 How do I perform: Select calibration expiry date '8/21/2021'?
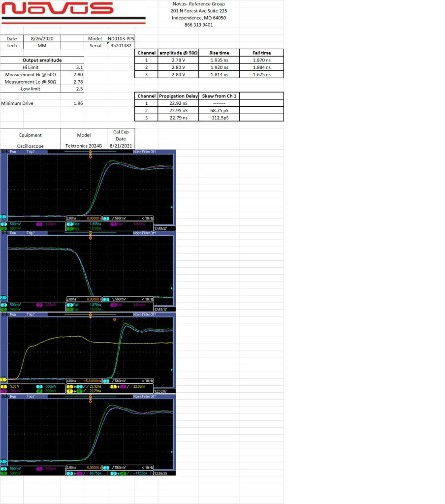point(121,146)
